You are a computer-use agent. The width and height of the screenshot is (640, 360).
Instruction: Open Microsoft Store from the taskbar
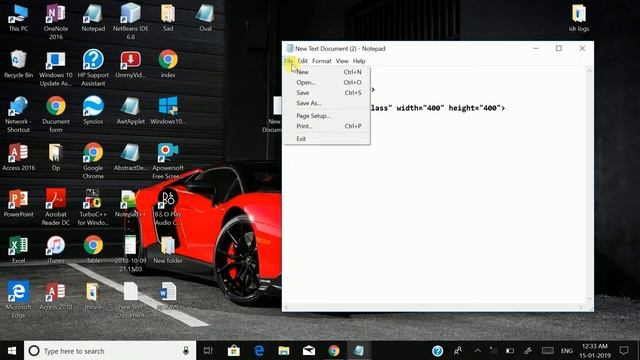click(233, 351)
